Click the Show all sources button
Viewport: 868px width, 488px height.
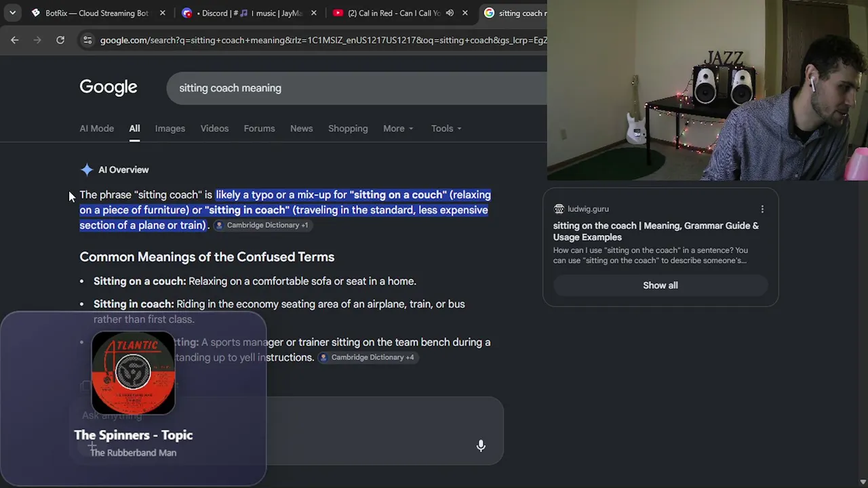(x=660, y=285)
